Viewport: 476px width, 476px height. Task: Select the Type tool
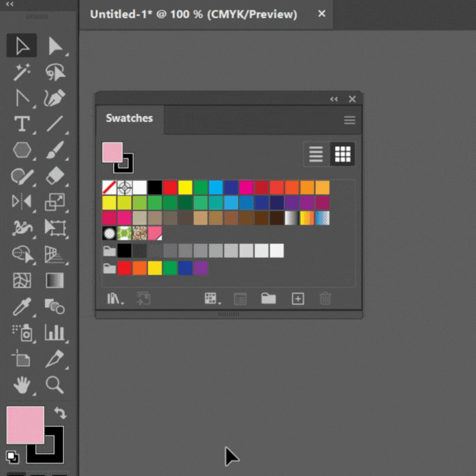[x=23, y=124]
